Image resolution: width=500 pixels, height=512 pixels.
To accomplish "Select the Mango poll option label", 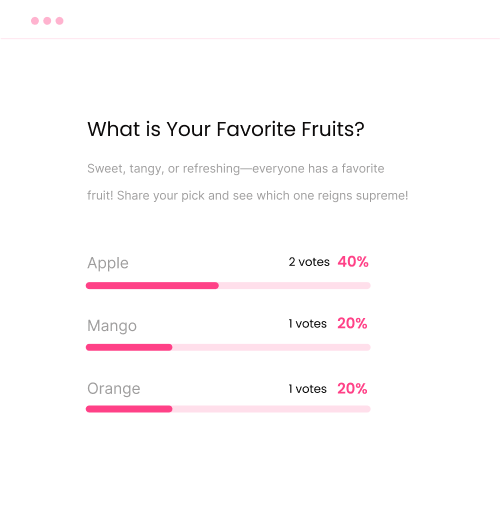I will (112, 326).
